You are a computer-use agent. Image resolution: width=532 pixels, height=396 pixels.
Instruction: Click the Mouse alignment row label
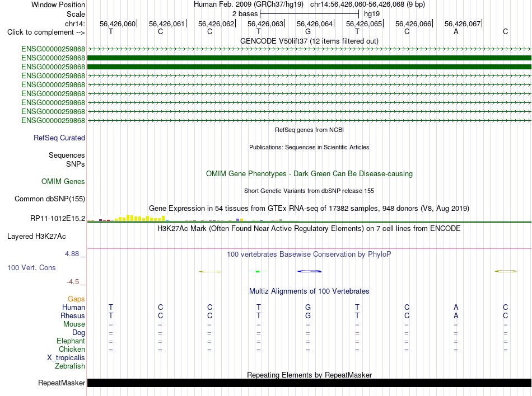[x=74, y=324]
